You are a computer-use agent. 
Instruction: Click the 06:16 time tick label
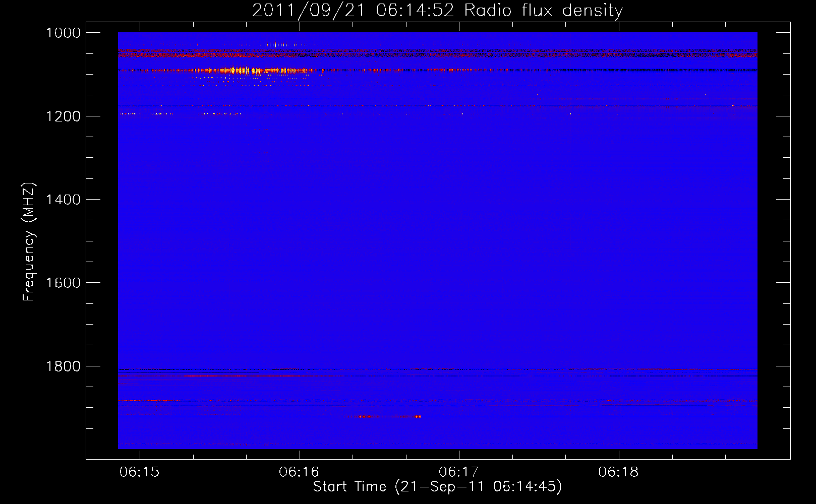(299, 472)
